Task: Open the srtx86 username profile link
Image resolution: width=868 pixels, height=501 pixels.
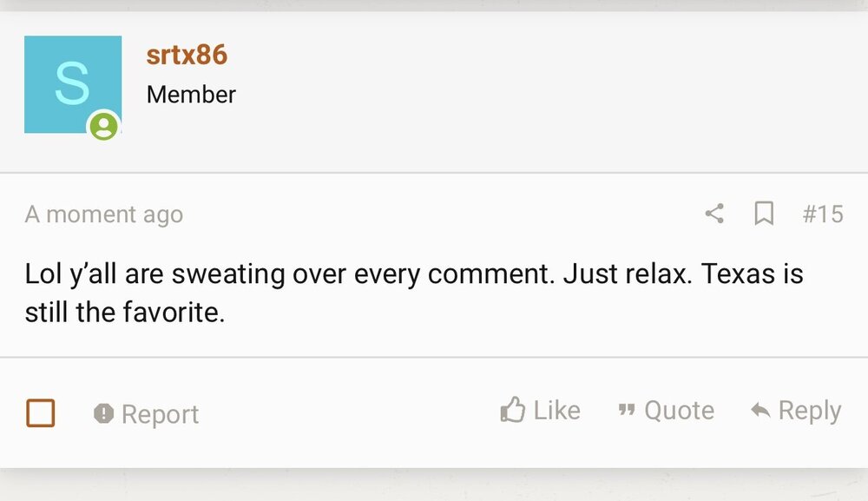Action: click(187, 55)
